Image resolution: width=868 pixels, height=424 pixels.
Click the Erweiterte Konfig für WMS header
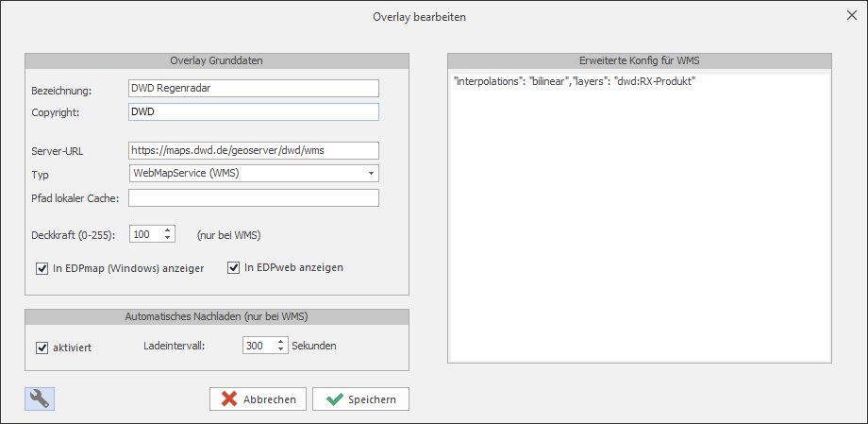pos(640,61)
